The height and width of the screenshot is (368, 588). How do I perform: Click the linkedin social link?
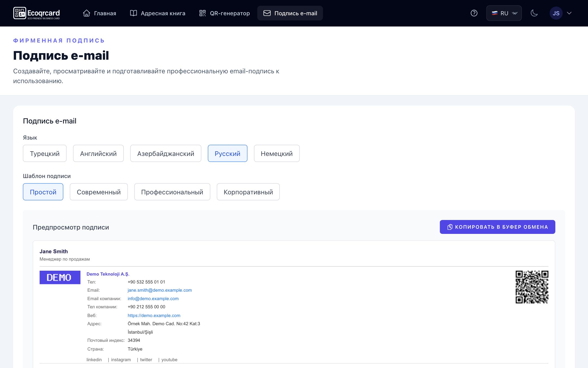click(94, 360)
